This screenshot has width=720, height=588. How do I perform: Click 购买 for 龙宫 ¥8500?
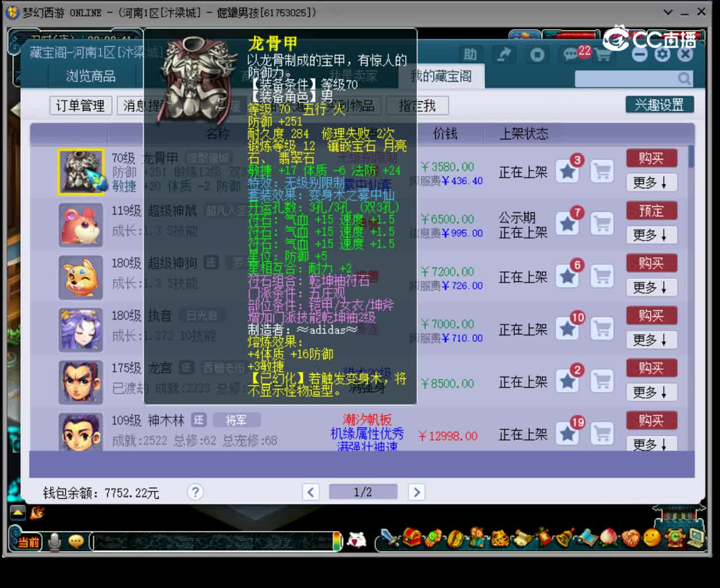(651, 368)
